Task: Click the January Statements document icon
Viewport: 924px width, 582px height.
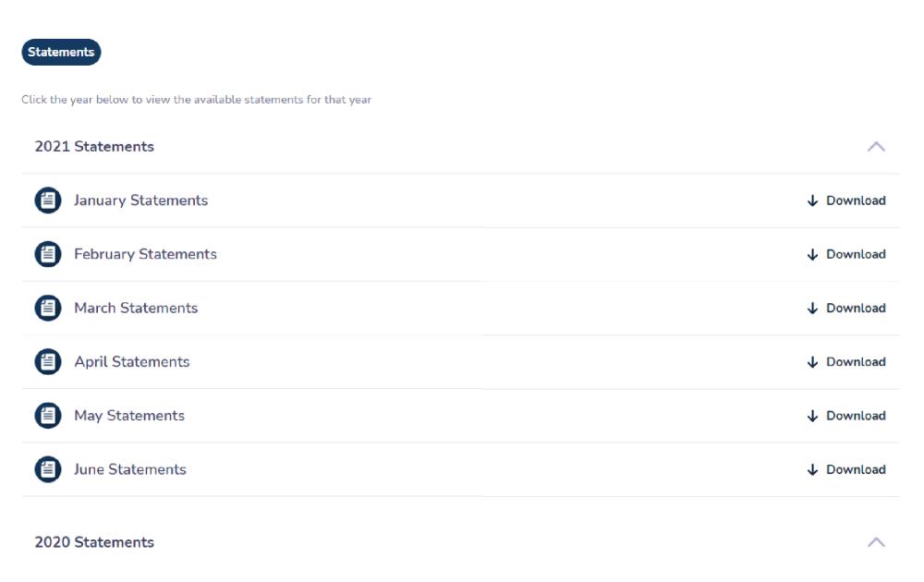Action: click(47, 200)
